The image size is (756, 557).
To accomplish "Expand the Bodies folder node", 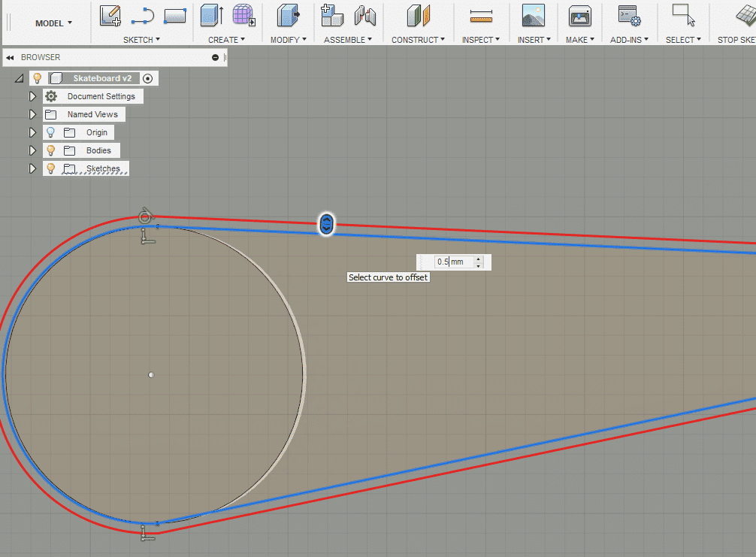I will (32, 150).
